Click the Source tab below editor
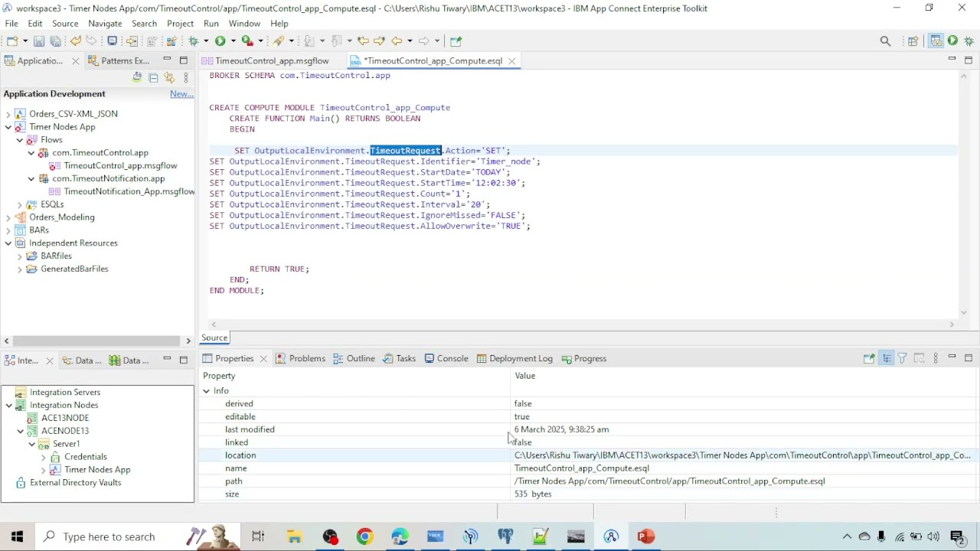 click(214, 337)
